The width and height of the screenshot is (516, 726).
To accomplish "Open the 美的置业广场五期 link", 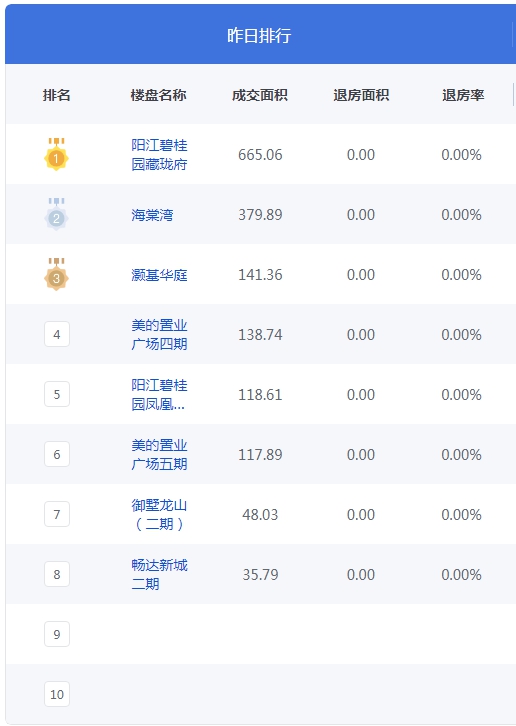I will (159, 454).
